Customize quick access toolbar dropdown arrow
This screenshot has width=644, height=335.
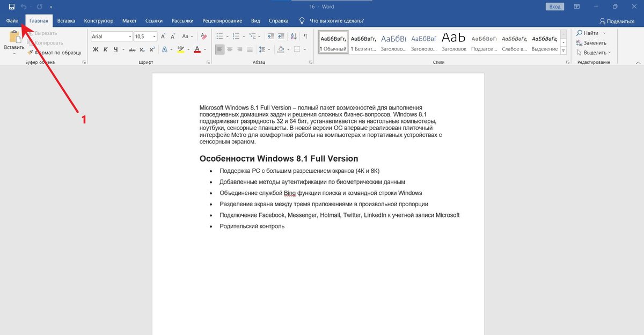point(51,7)
